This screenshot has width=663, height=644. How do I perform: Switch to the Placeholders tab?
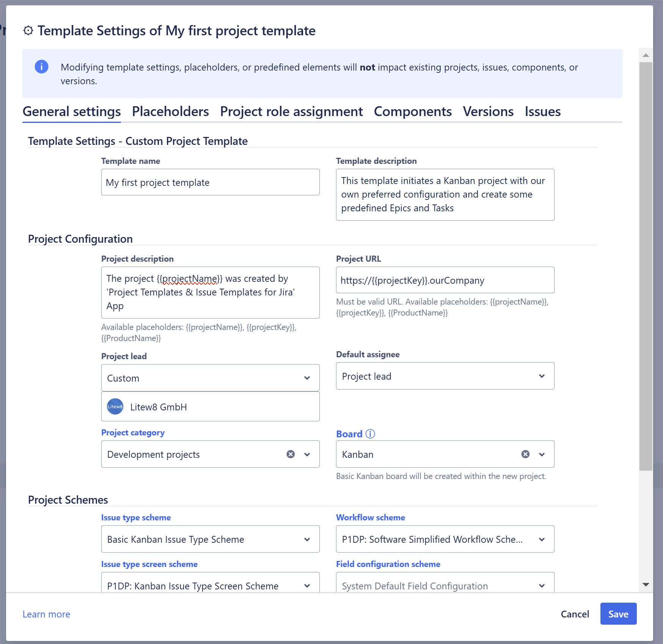pos(170,112)
